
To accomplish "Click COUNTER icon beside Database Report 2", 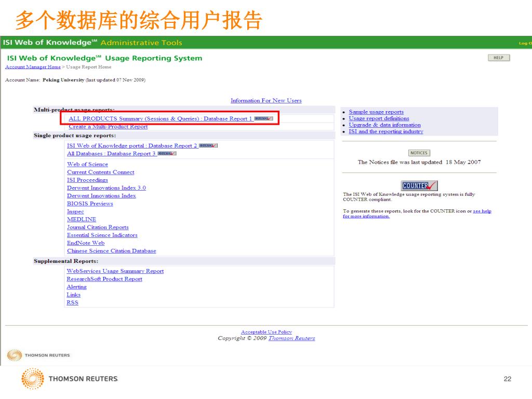I will (x=208, y=145).
